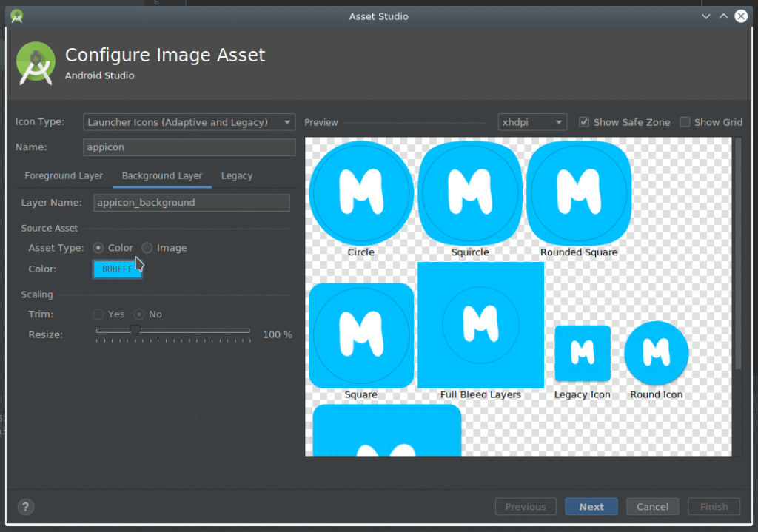This screenshot has height=532, width=758.
Task: Click the help question mark icon
Action: point(25,507)
